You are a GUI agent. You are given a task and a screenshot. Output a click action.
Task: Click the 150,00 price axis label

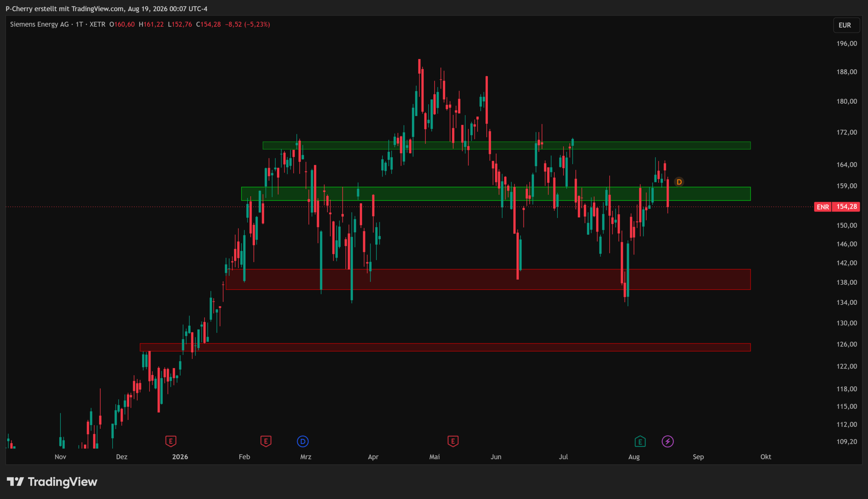click(846, 225)
